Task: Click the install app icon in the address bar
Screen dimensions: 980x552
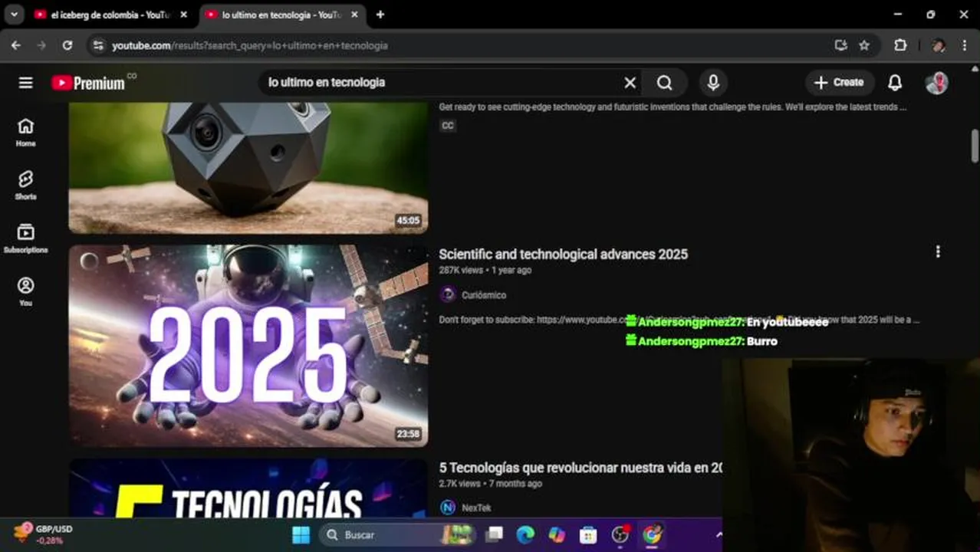Action: tap(840, 45)
